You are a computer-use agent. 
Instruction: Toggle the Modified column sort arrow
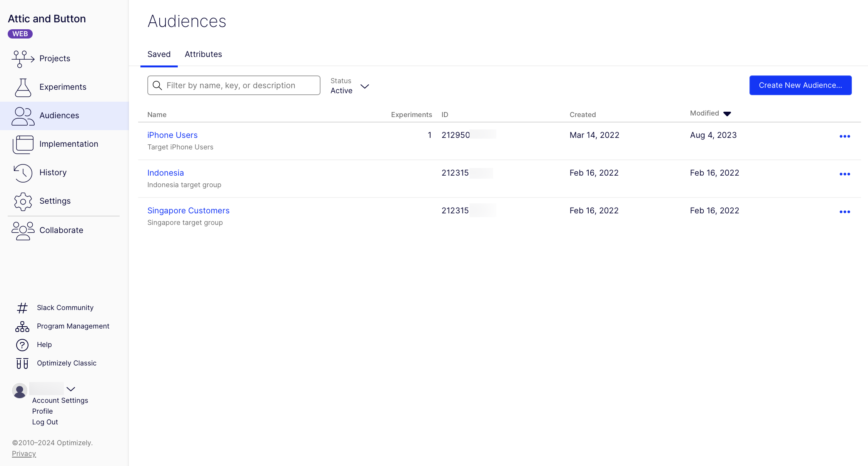pyautogui.click(x=727, y=114)
